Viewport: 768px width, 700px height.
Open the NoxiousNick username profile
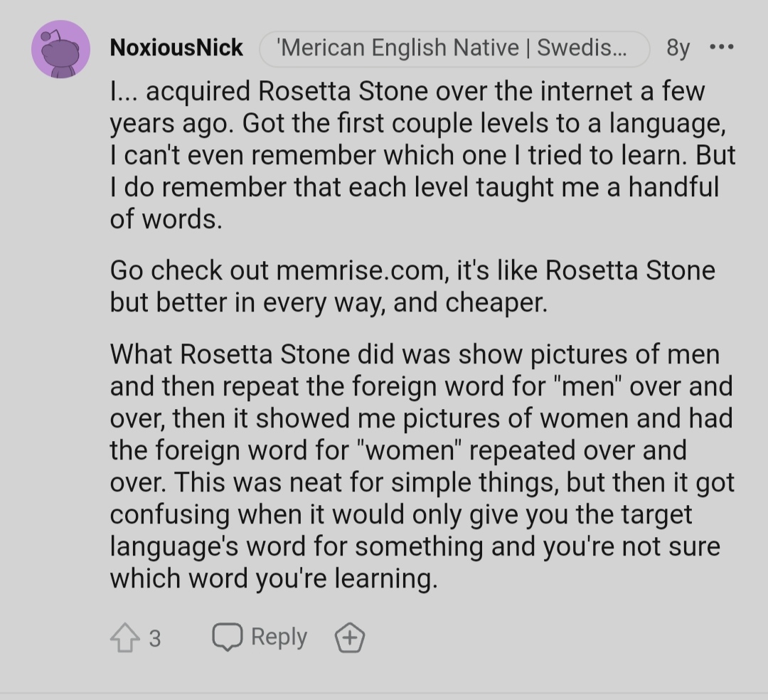[176, 48]
